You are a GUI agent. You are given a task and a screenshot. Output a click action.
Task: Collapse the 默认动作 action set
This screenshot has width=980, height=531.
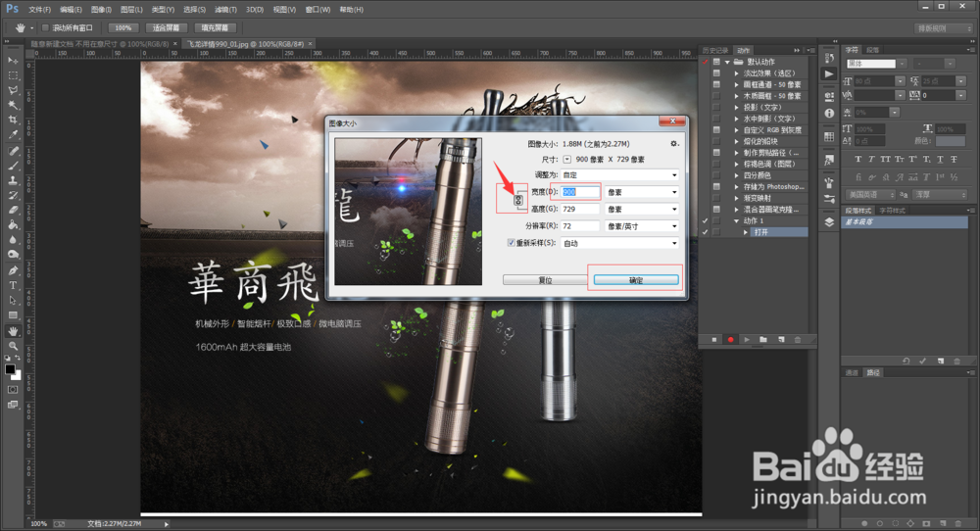[727, 62]
